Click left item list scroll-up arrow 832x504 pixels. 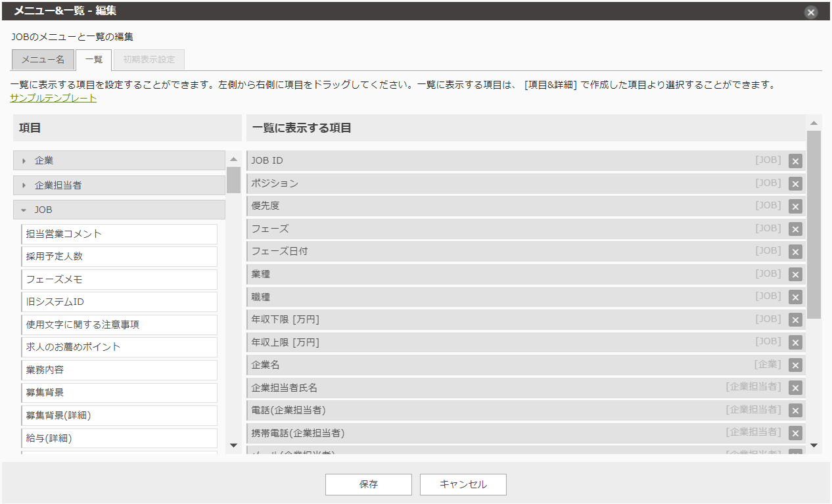click(x=233, y=159)
